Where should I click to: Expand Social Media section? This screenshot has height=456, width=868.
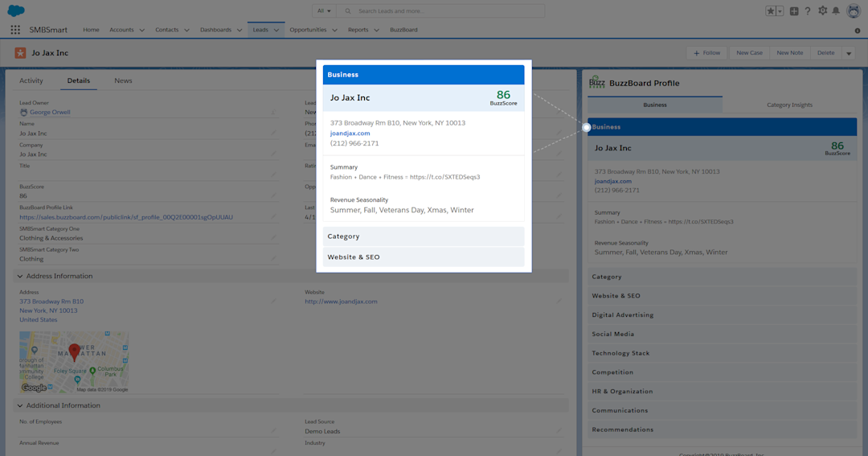pyautogui.click(x=723, y=334)
